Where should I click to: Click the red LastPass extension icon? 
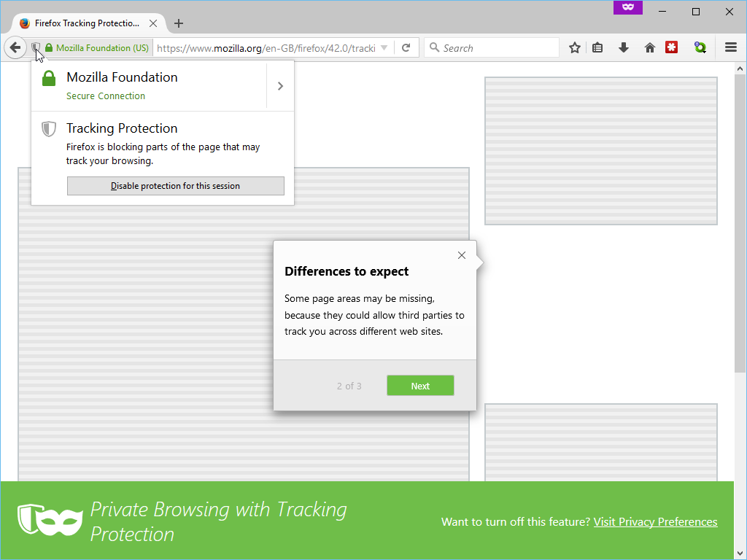click(x=671, y=48)
